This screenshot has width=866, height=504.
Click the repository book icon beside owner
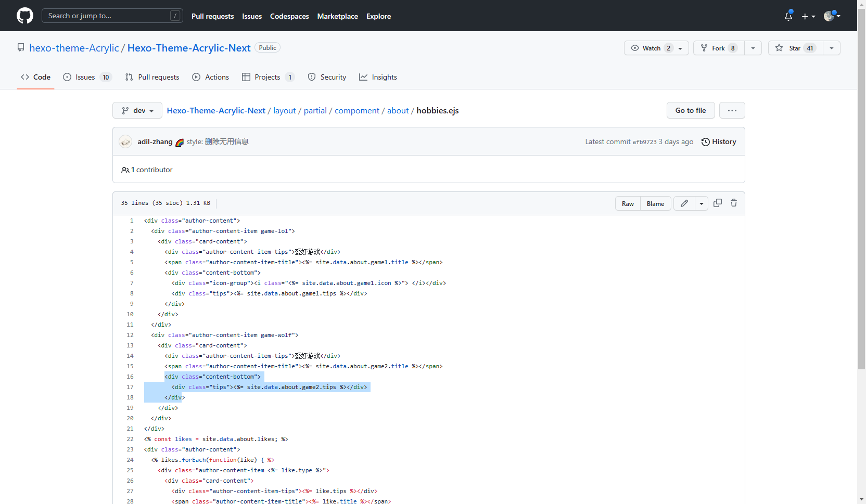[21, 47]
